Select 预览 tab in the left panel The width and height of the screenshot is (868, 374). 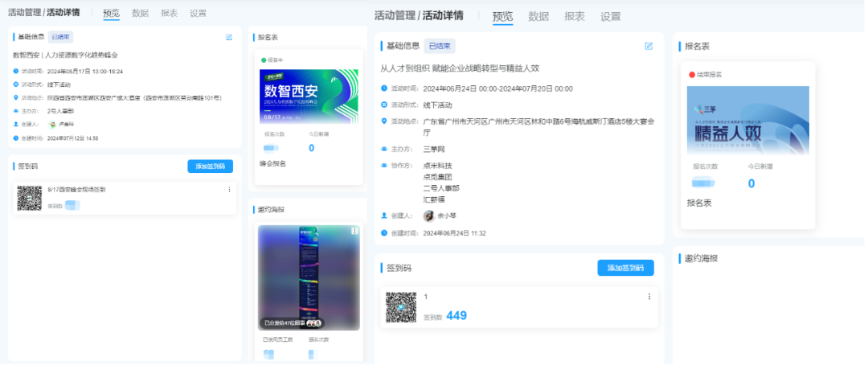112,13
